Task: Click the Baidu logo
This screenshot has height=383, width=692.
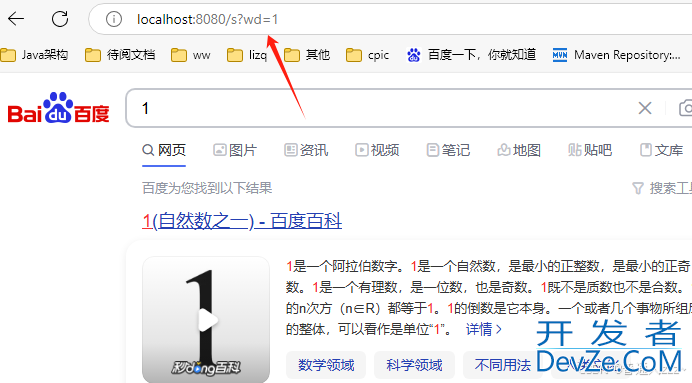Action: (x=58, y=108)
